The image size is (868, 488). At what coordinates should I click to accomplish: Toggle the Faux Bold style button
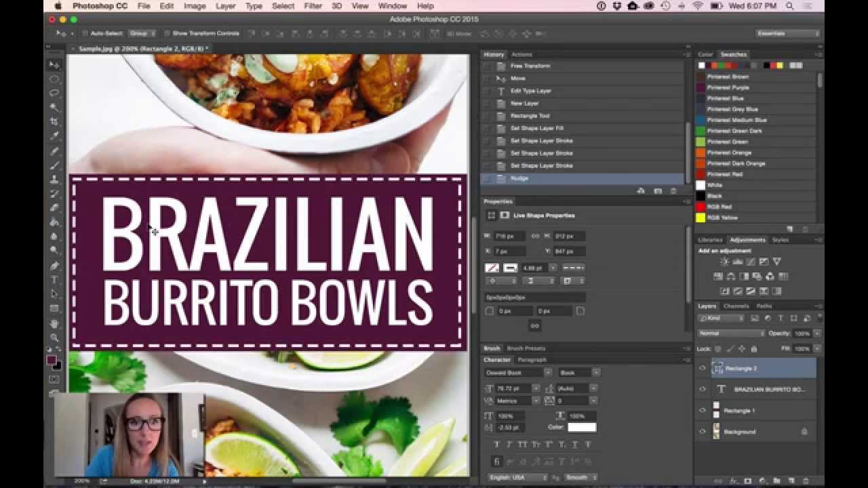click(497, 445)
